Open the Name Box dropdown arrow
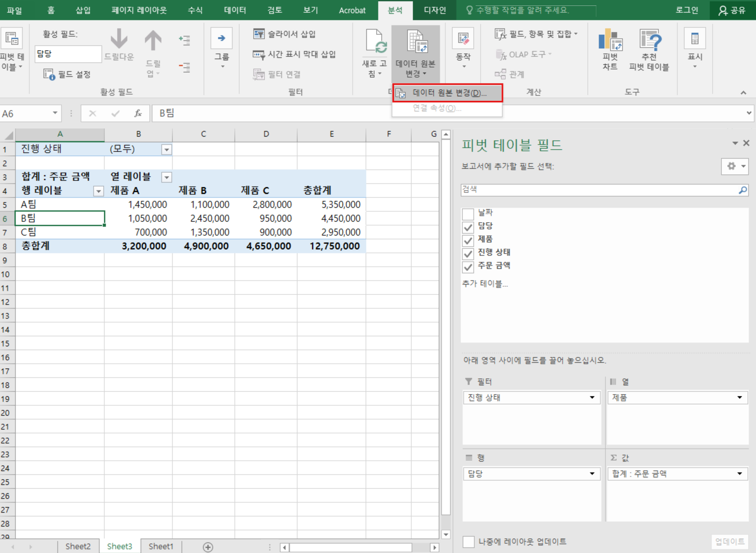The image size is (756, 553). (55, 113)
